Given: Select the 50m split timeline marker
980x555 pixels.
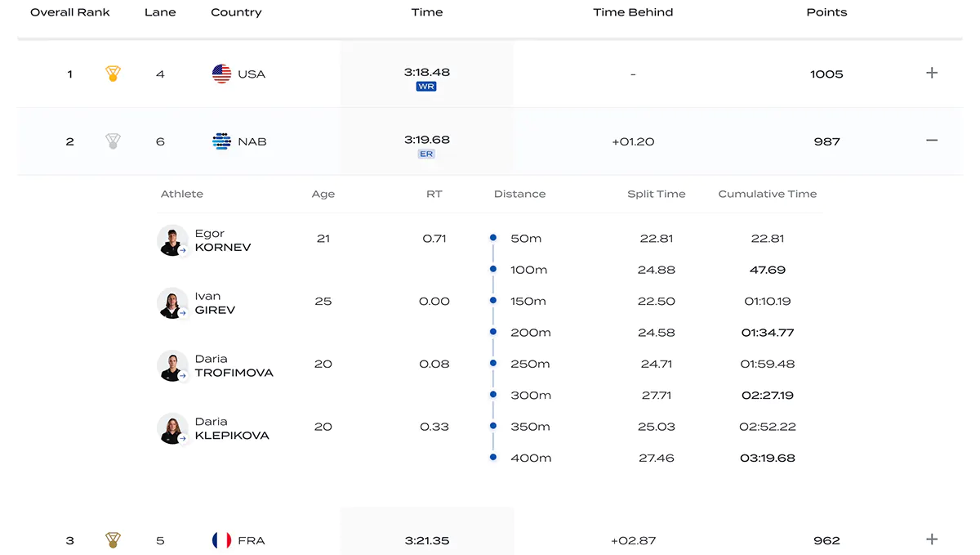Looking at the screenshot, I should pos(493,238).
